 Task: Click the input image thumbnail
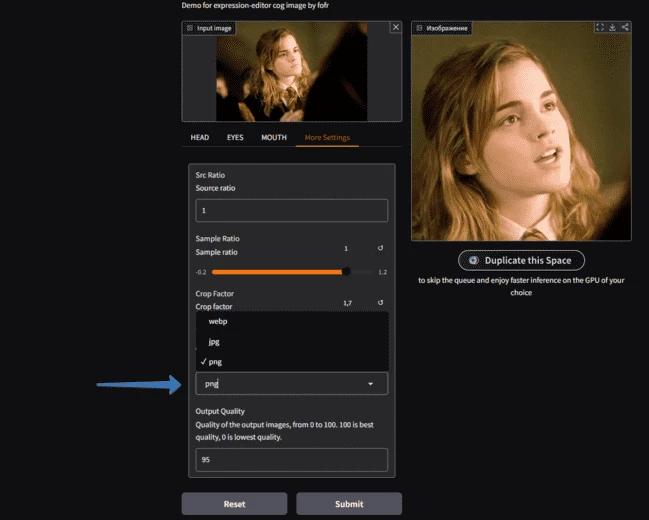tap(292, 71)
